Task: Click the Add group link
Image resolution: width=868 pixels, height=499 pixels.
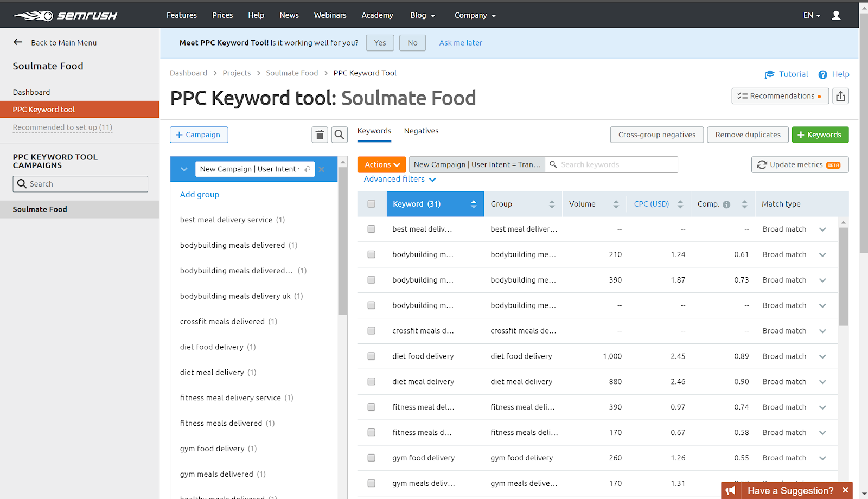Action: (200, 194)
